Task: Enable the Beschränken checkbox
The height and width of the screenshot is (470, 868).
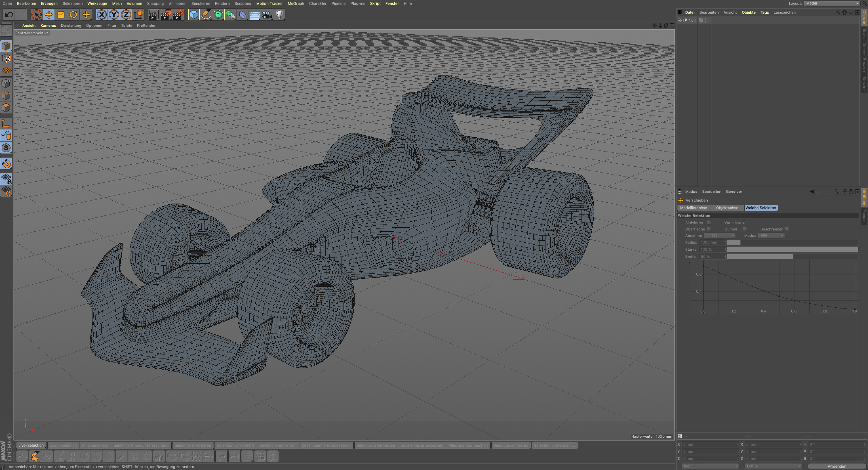Action: coord(787,229)
